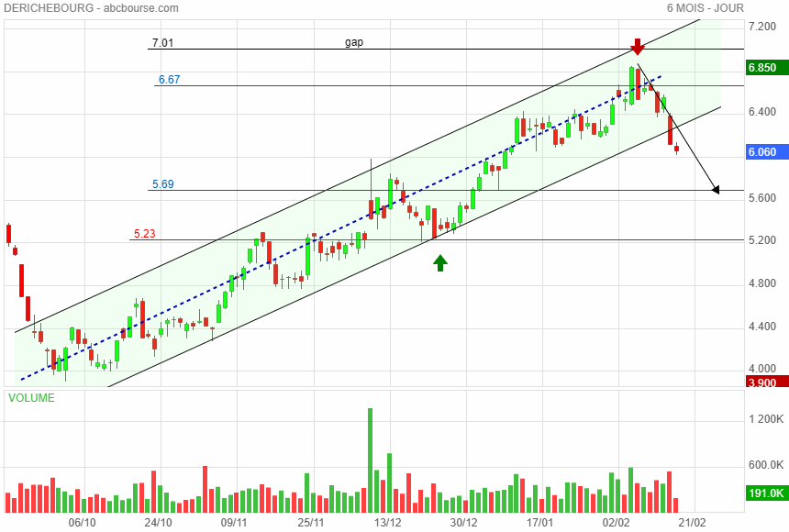Click the 30/12 date label
The width and height of the screenshot is (789, 532).
463,523
